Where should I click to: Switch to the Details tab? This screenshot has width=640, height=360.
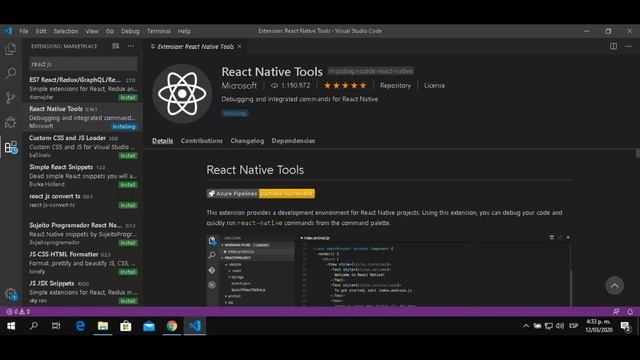point(162,141)
